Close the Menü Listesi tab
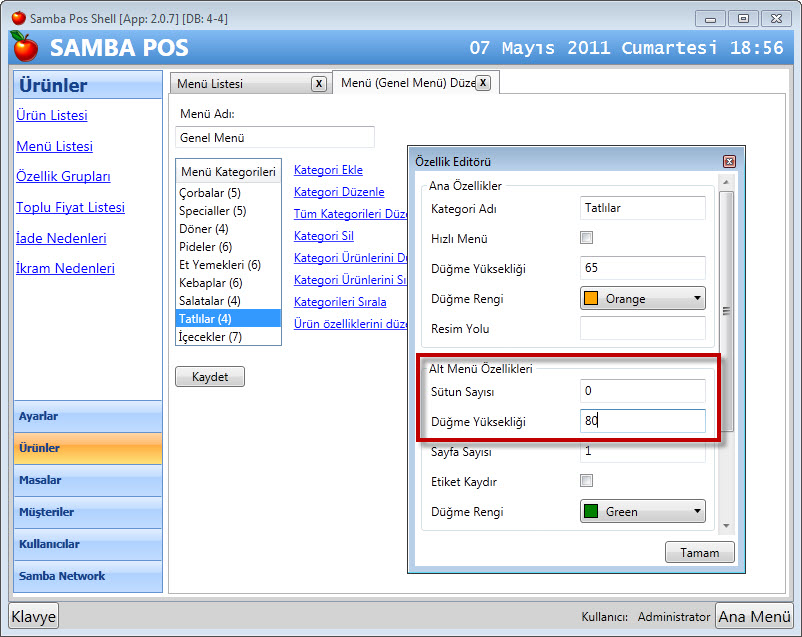This screenshot has width=802, height=637. pos(318,84)
